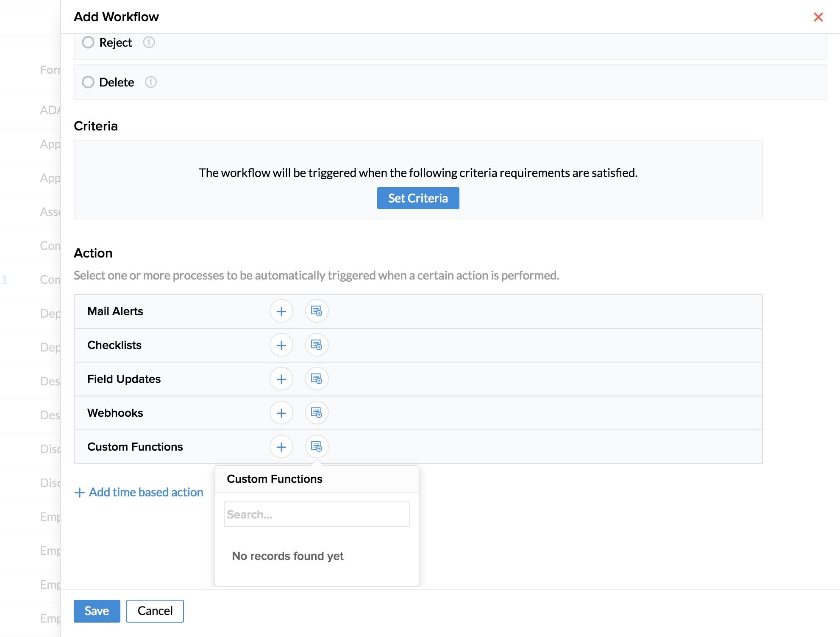
Task: Cancel adding the workflow
Action: (155, 611)
